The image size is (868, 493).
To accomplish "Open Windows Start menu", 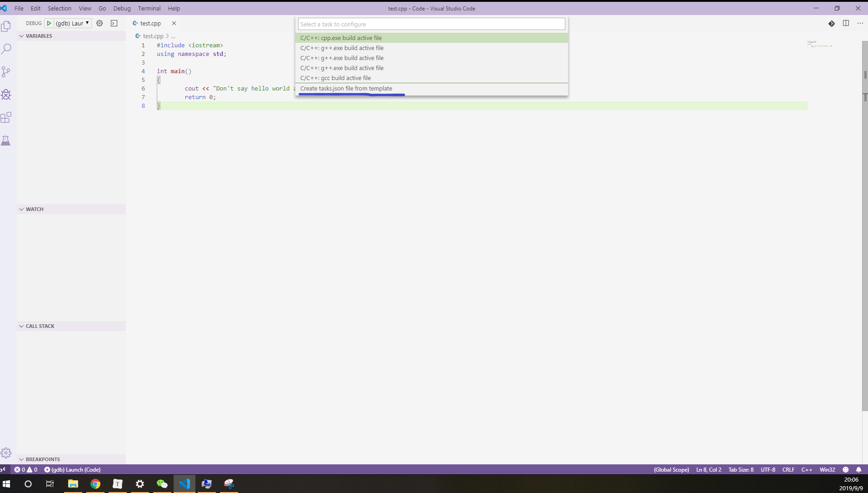I will (x=6, y=484).
